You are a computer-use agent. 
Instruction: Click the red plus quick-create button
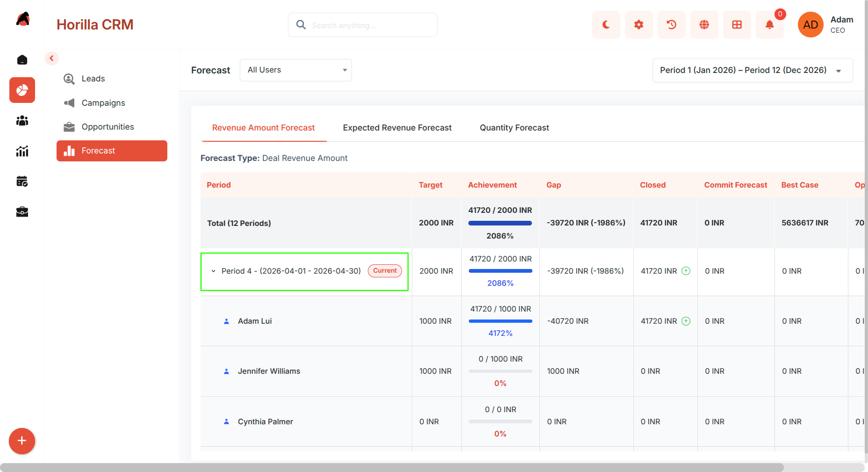22,441
